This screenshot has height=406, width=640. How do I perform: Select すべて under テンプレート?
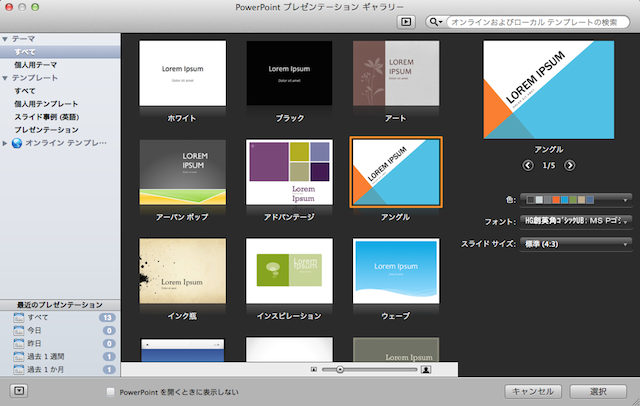[x=60, y=91]
